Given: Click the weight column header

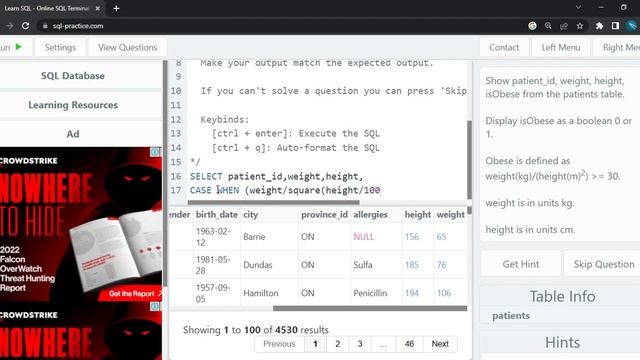Looking at the screenshot, I should (x=451, y=215).
